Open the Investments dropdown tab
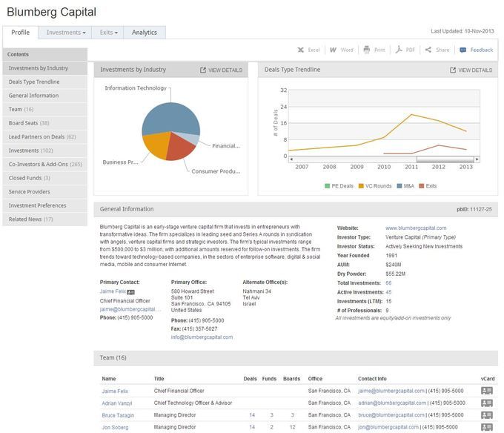Image resolution: width=504 pixels, height=433 pixels. coord(66,33)
